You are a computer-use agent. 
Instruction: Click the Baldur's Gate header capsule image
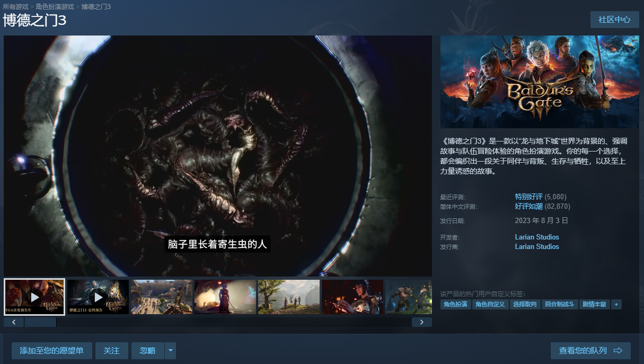(539, 82)
